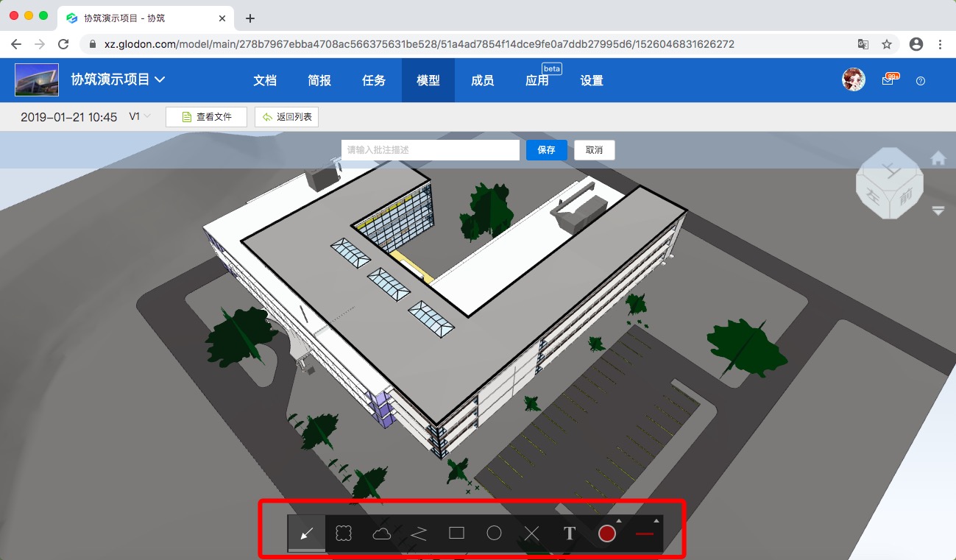956x560 pixels.
Task: Expand the V1 version dropdown
Action: click(140, 116)
